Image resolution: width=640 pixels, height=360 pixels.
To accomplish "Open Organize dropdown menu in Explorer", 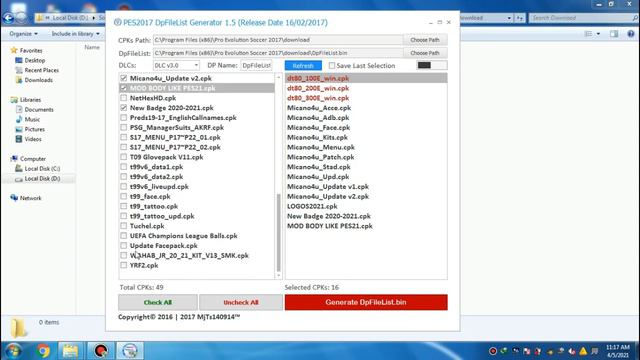I will pos(23,34).
